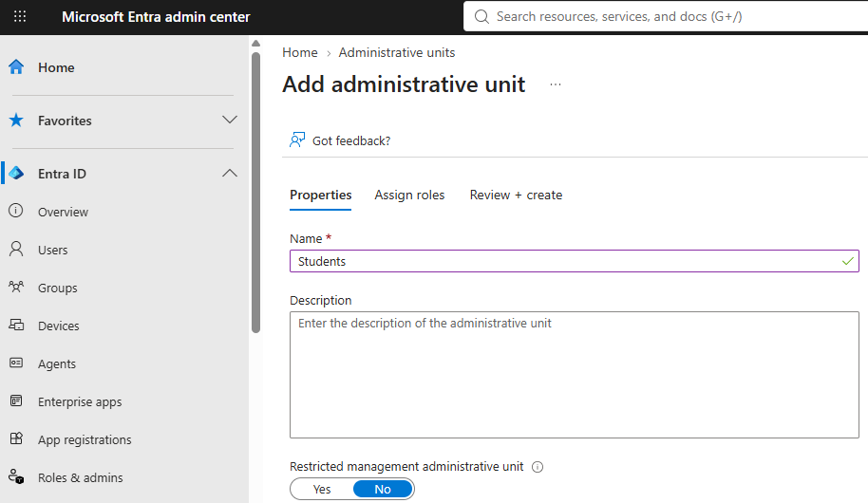868x503 pixels.
Task: Switch to the Review + create tab
Action: coord(516,195)
